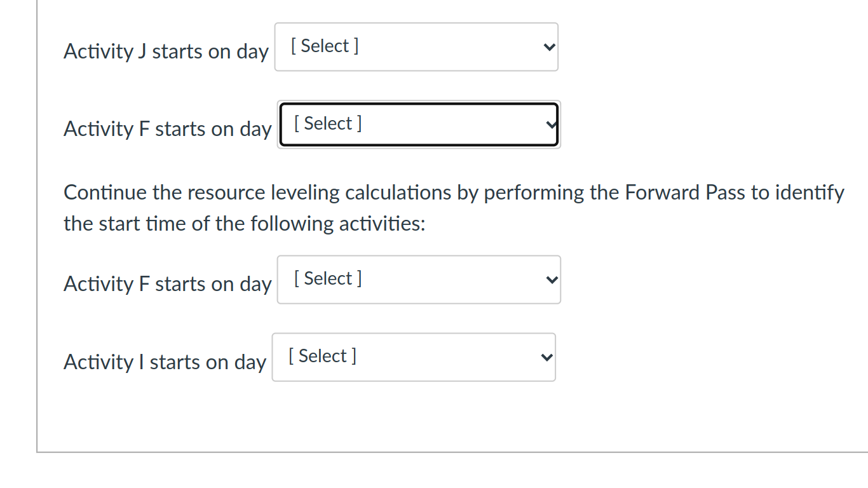Click the [ Select ] placeholder above Activity I
This screenshot has height=488, width=868.
coord(327,278)
